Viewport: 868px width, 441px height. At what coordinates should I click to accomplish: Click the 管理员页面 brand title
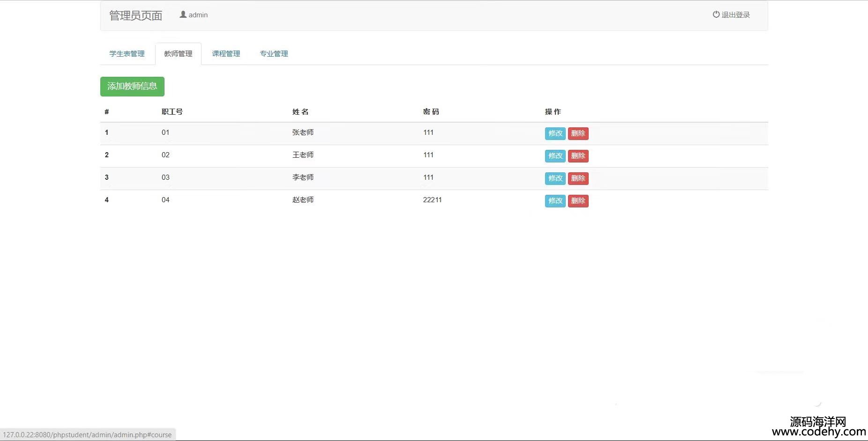[x=135, y=15]
